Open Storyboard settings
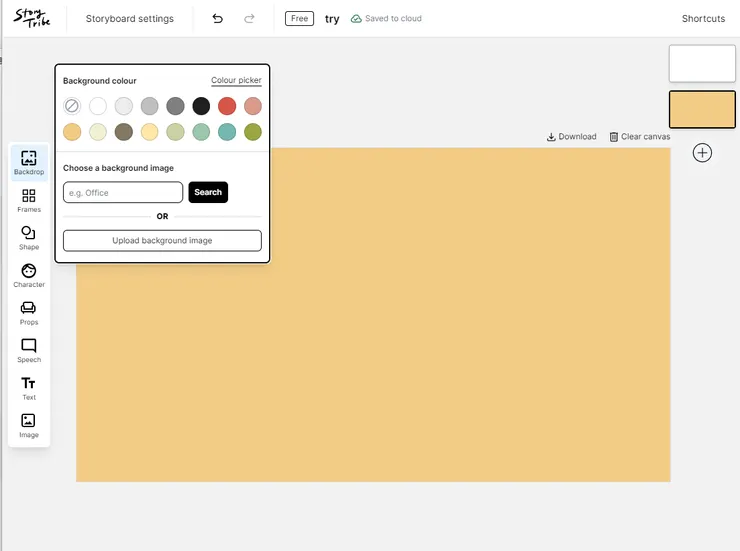The width and height of the screenshot is (740, 551). 130,18
